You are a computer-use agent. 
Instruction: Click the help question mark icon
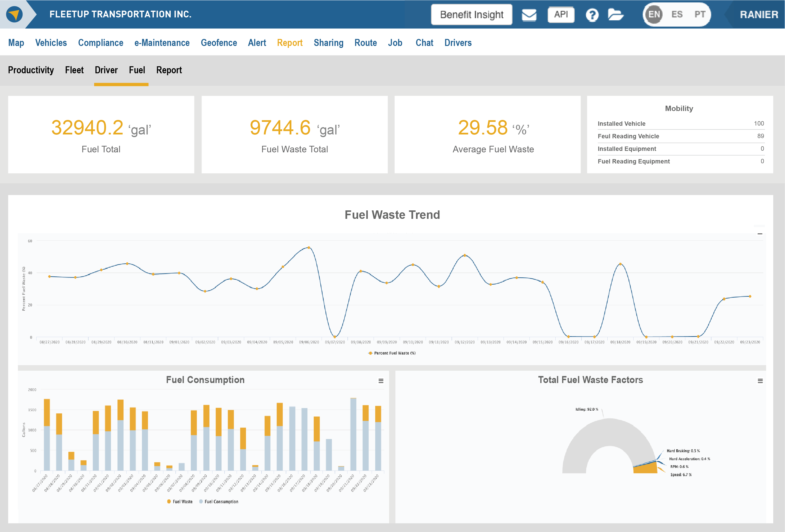pos(592,15)
